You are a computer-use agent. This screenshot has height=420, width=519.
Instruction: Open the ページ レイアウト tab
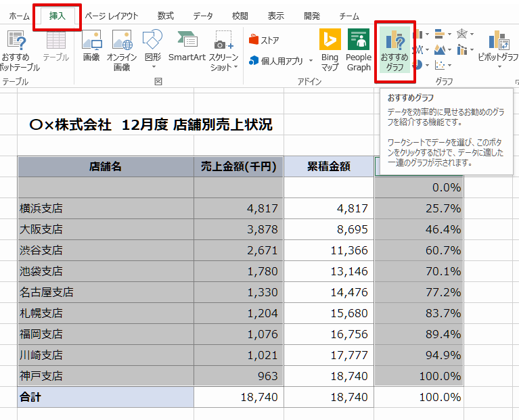[x=112, y=16]
